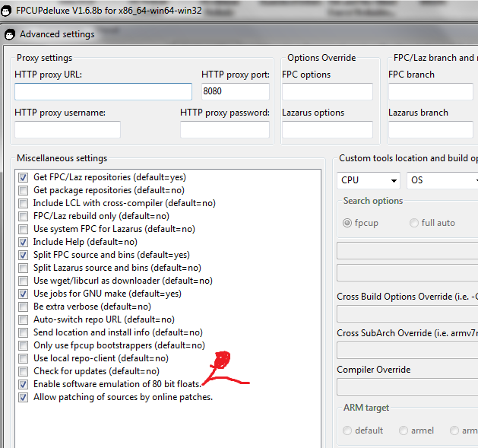The image size is (478, 448).
Task: Toggle Use jobs for GNU make
Action: coord(23,294)
